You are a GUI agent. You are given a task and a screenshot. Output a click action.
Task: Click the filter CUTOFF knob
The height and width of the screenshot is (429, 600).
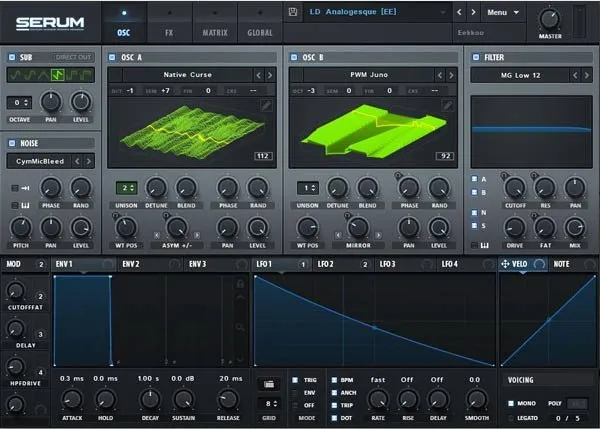tap(515, 188)
